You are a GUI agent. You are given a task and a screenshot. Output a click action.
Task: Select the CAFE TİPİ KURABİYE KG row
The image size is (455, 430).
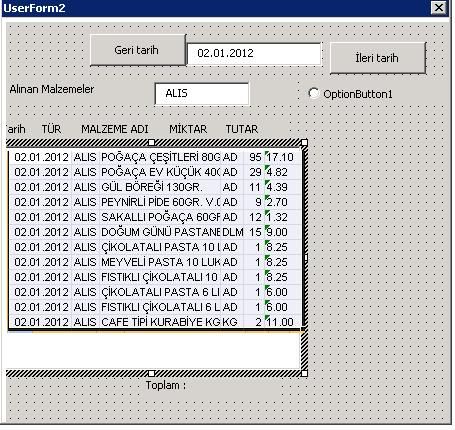[154, 322]
